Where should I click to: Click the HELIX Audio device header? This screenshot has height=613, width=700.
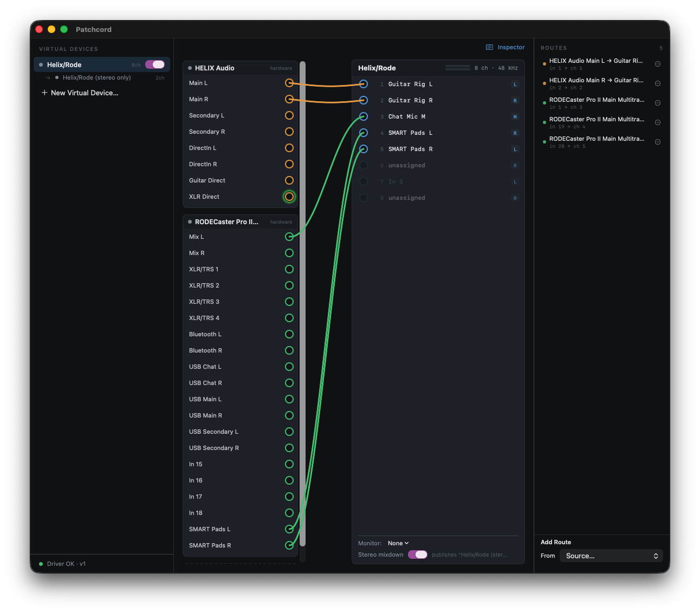tap(240, 68)
